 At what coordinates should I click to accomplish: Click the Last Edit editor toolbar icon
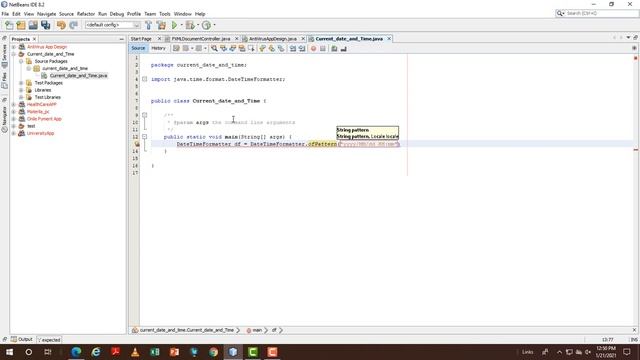(176, 49)
